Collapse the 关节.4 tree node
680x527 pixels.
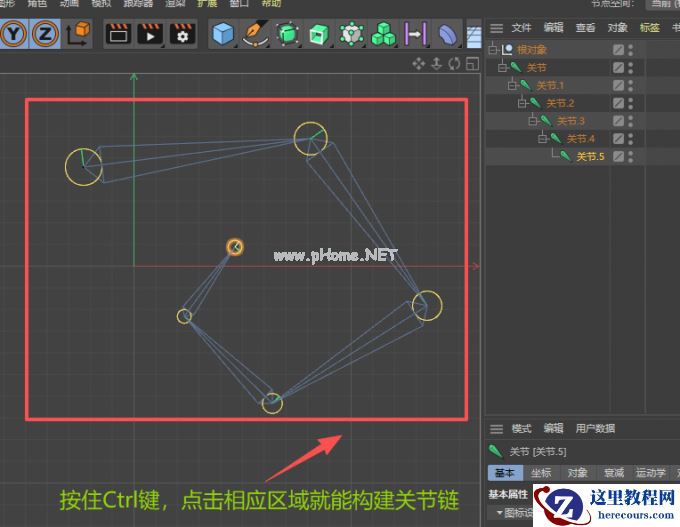[543, 138]
